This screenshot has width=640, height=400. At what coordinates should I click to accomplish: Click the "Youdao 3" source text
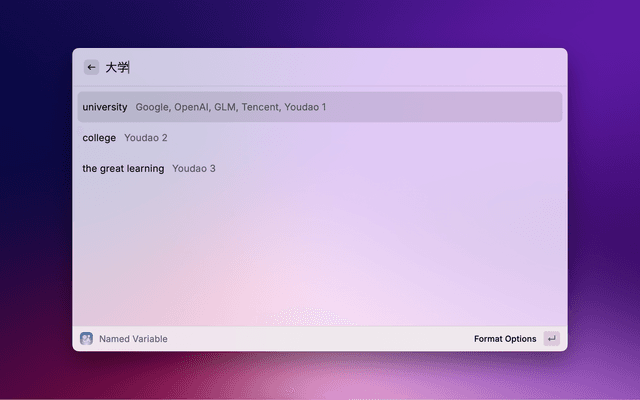[194, 168]
